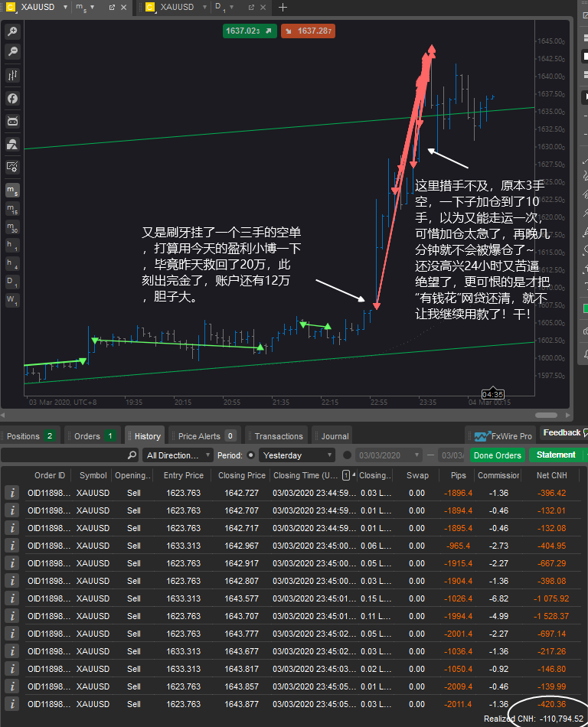This screenshot has height=727, width=588.
Task: Detach the XAUUSD D1 chart
Action: tap(251, 8)
